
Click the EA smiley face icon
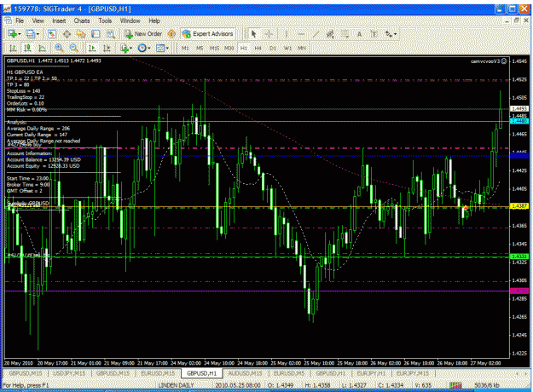click(504, 61)
